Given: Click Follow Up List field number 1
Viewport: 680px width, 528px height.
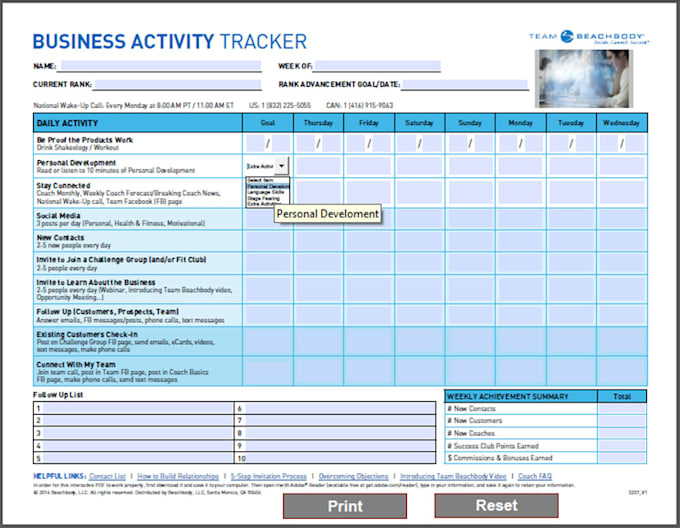Looking at the screenshot, I should 138,408.
